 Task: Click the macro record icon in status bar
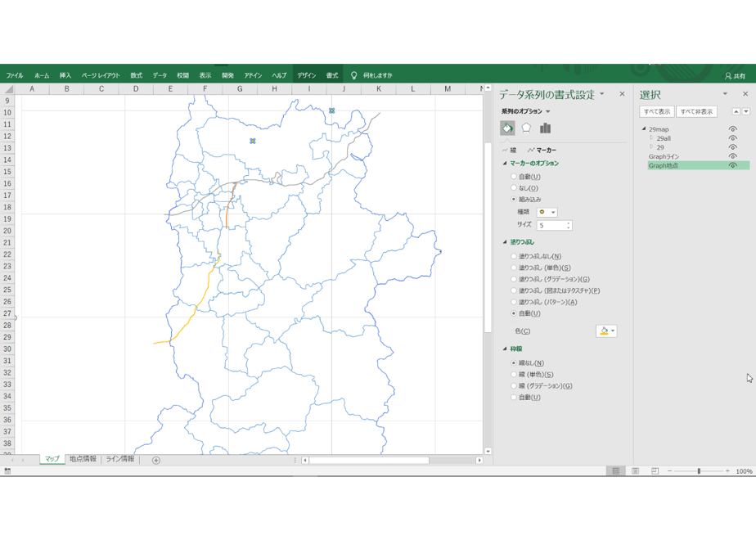pos(7,471)
